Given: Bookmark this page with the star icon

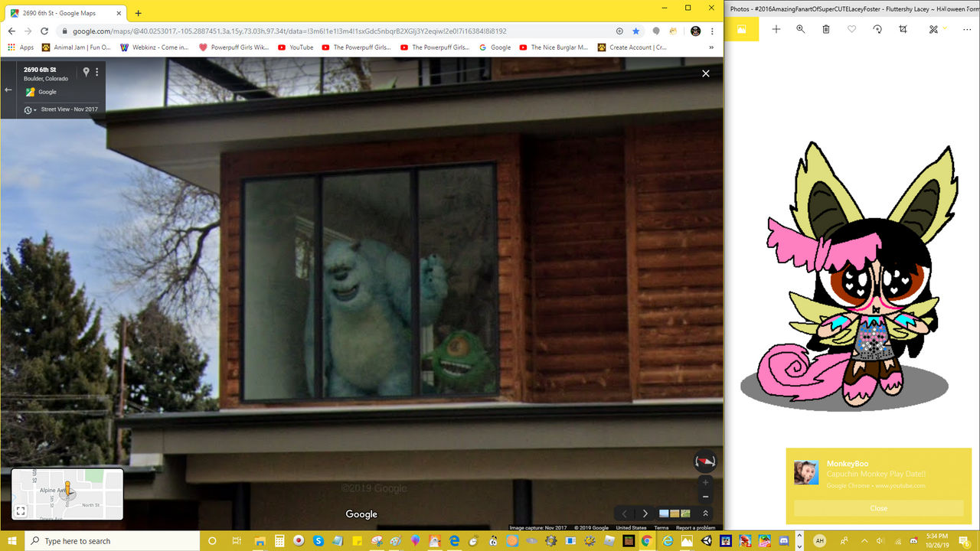Looking at the screenshot, I should click(x=635, y=31).
